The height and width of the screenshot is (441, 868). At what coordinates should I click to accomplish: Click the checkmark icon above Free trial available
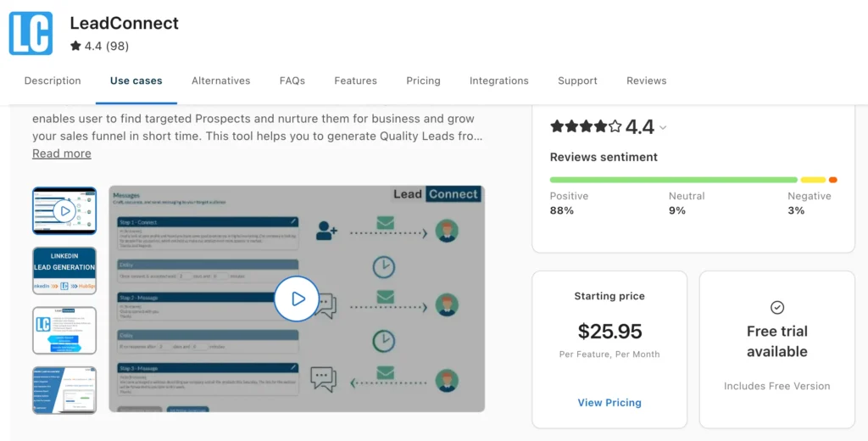click(777, 308)
